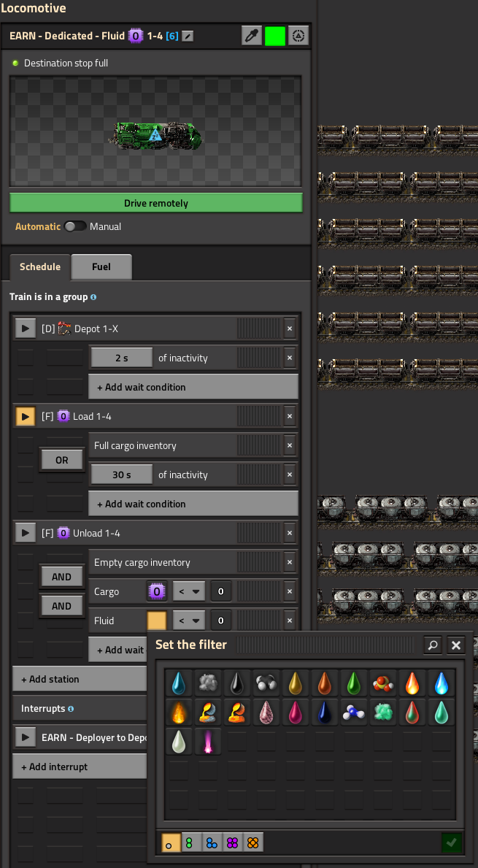Select the orange Heavy oil drop
Image resolution: width=478 pixels, height=868 pixels.
click(x=323, y=683)
